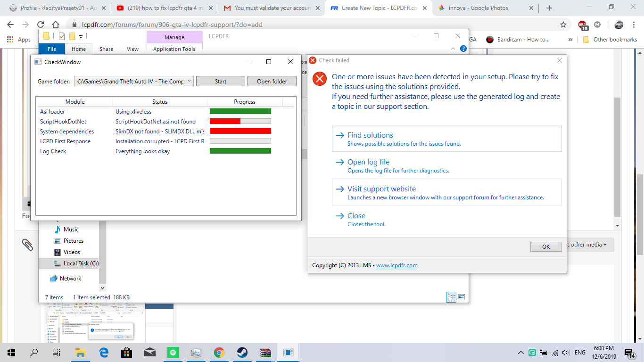Open WinRAR from the taskbar
This screenshot has height=362, width=644.
(265, 353)
